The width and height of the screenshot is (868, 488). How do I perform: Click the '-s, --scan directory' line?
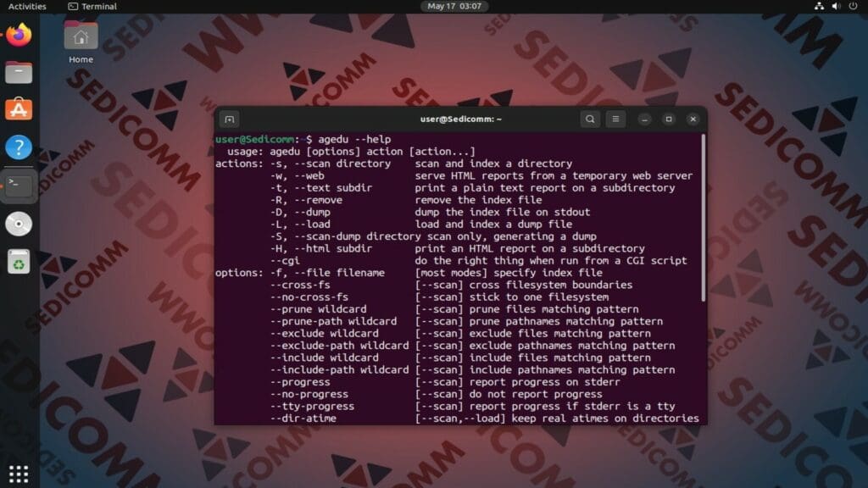(x=331, y=164)
